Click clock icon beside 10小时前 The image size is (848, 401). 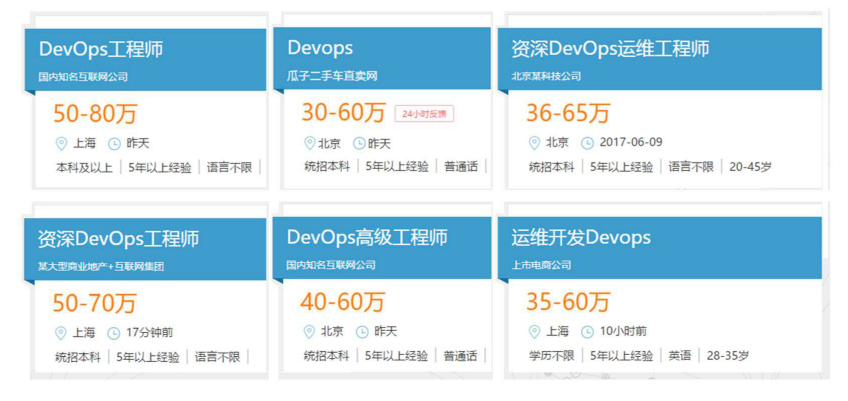point(587,331)
